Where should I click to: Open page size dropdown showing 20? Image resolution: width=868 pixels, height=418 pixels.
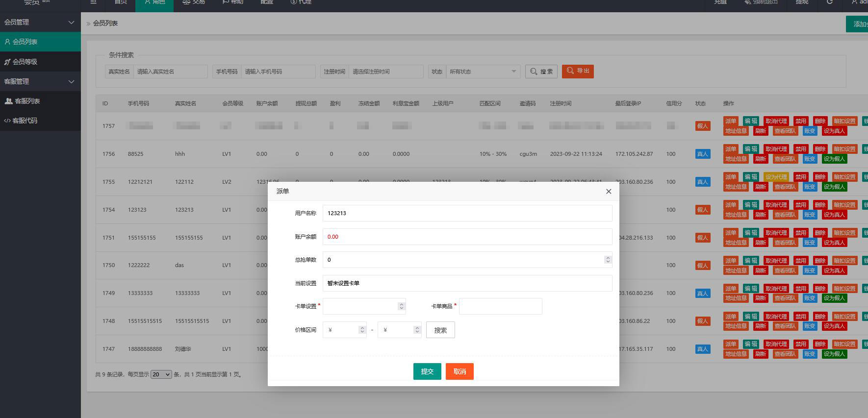pyautogui.click(x=161, y=374)
